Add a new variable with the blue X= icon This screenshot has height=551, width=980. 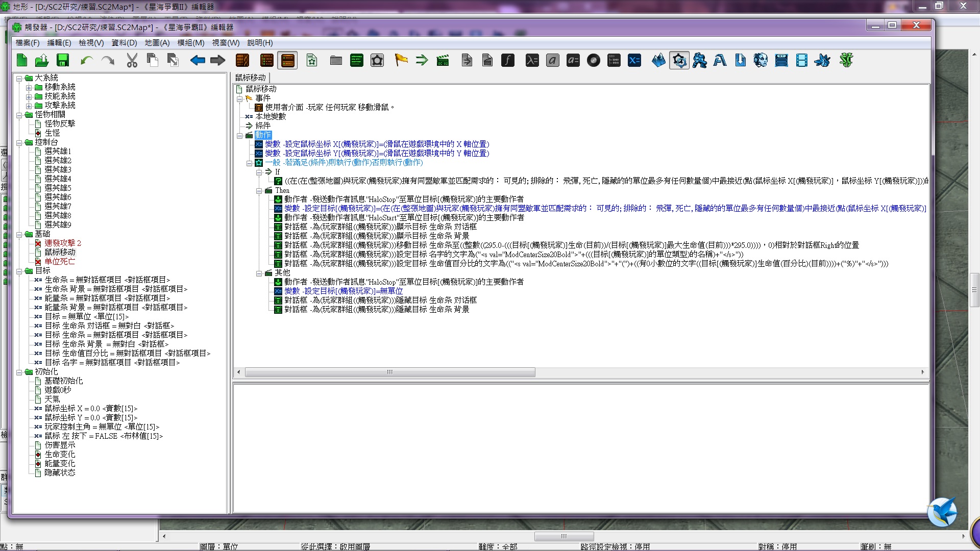pyautogui.click(x=634, y=60)
